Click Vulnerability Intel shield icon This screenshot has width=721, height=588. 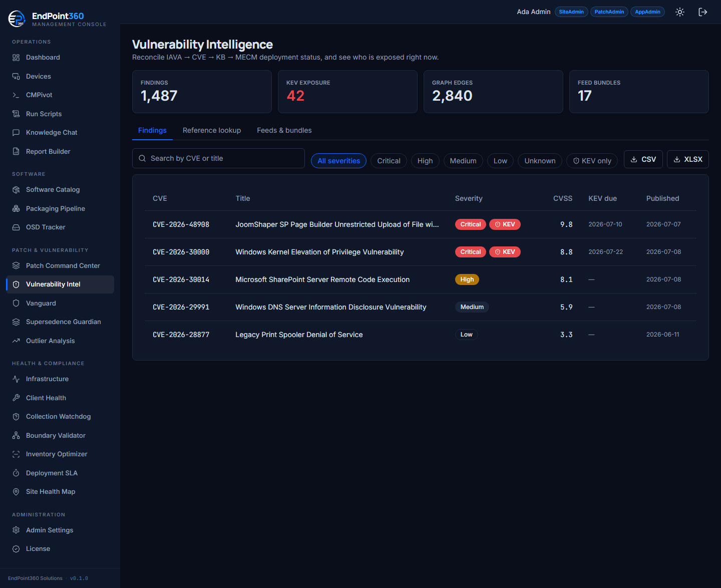click(x=16, y=284)
